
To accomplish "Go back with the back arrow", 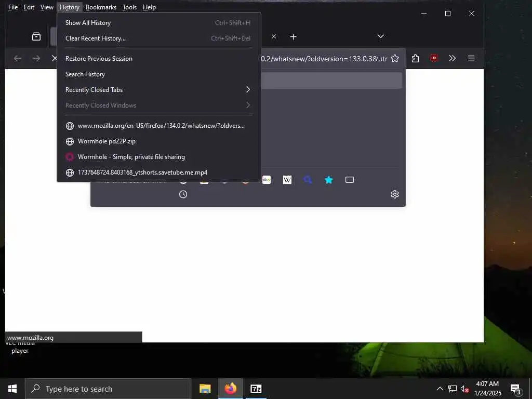I will (x=17, y=58).
